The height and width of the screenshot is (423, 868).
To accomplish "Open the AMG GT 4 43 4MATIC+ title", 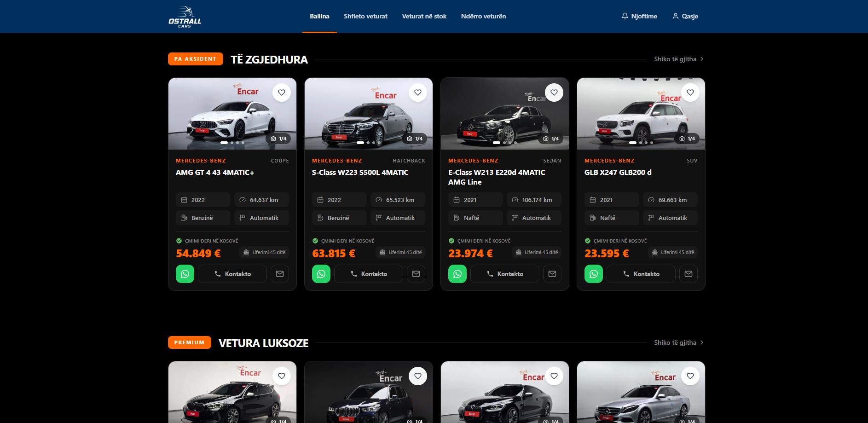I will 215,173.
